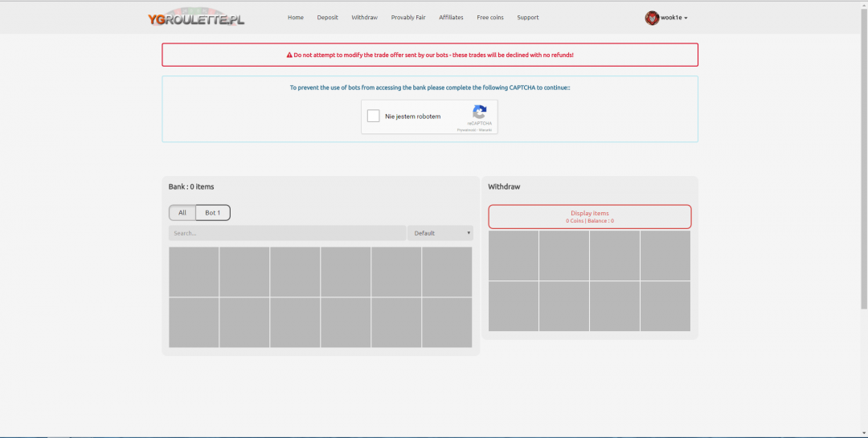Visit the Free coins page
Viewport: 868px width, 438px height.
(x=490, y=18)
